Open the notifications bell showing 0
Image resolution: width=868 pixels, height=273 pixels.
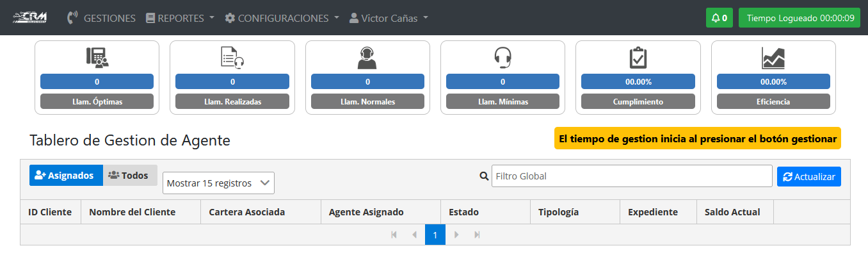pyautogui.click(x=719, y=18)
